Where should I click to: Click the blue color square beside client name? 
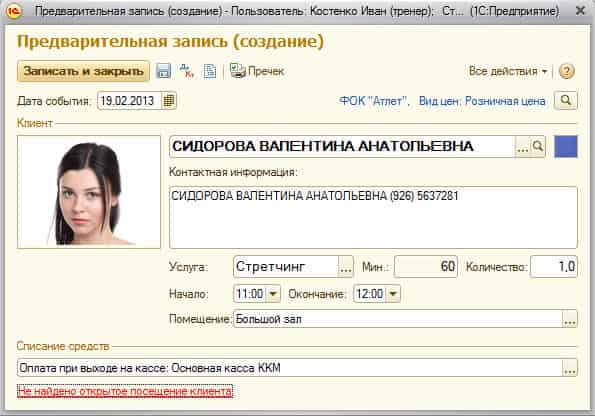pos(566,147)
